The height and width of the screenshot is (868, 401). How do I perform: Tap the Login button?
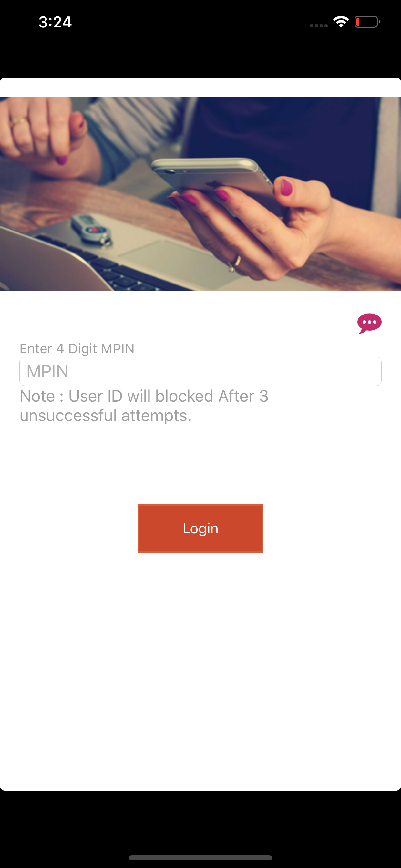coord(200,528)
